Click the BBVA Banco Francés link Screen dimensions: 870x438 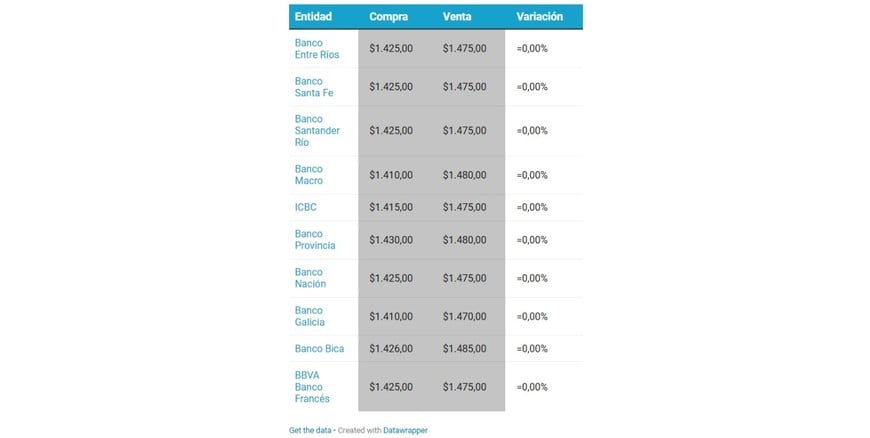(x=312, y=387)
